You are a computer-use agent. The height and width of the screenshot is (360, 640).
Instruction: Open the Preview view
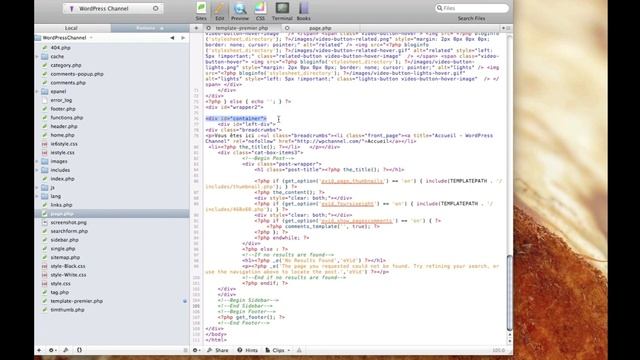[240, 11]
